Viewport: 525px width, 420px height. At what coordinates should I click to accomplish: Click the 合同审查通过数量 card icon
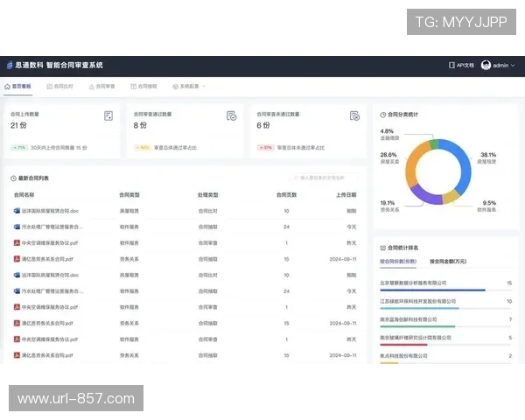231,115
